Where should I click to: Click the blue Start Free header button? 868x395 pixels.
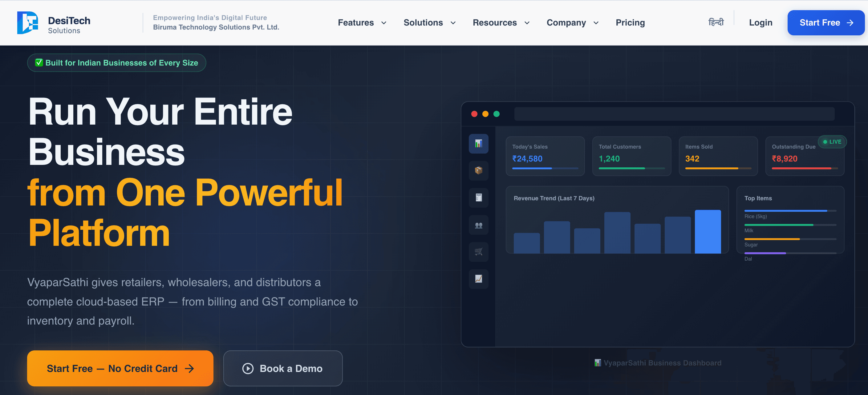pyautogui.click(x=826, y=22)
